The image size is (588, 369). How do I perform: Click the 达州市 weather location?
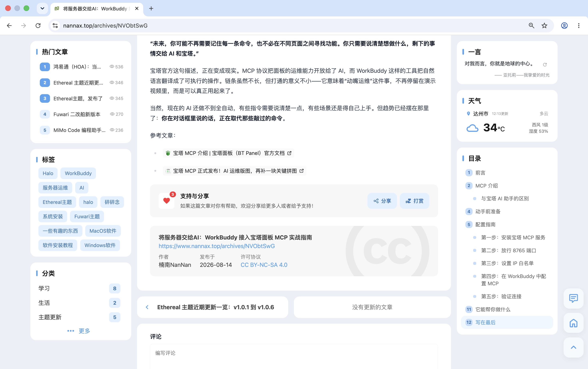(x=480, y=114)
